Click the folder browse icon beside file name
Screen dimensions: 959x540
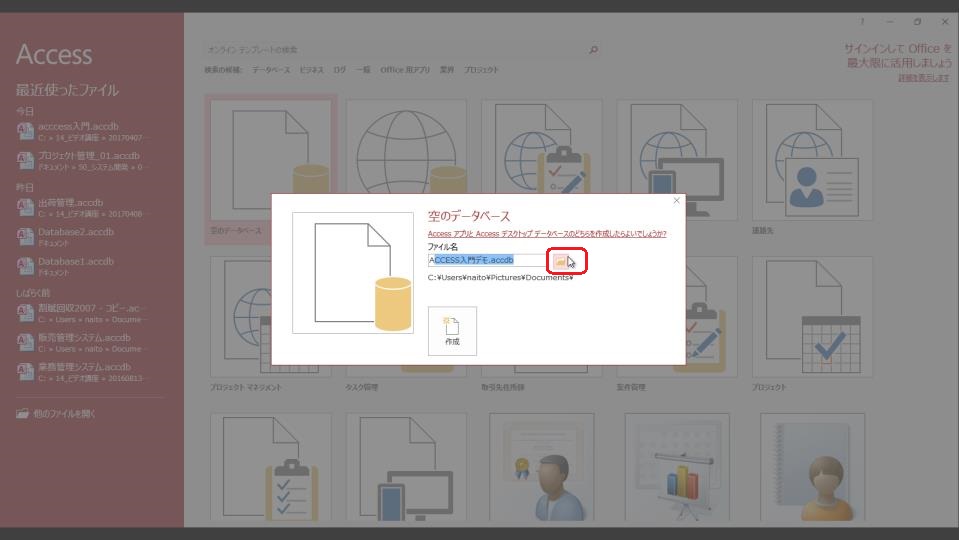[560, 261]
